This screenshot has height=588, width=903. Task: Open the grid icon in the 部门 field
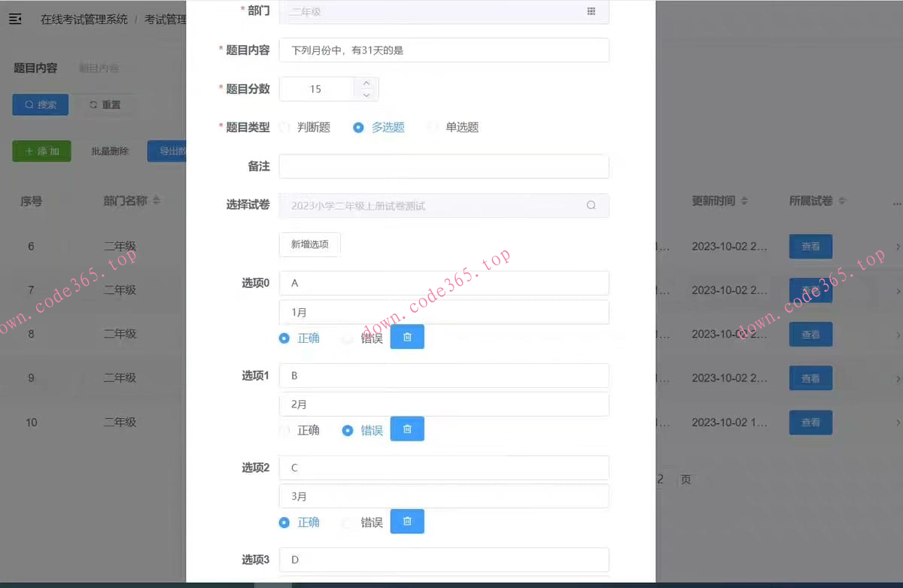click(591, 12)
